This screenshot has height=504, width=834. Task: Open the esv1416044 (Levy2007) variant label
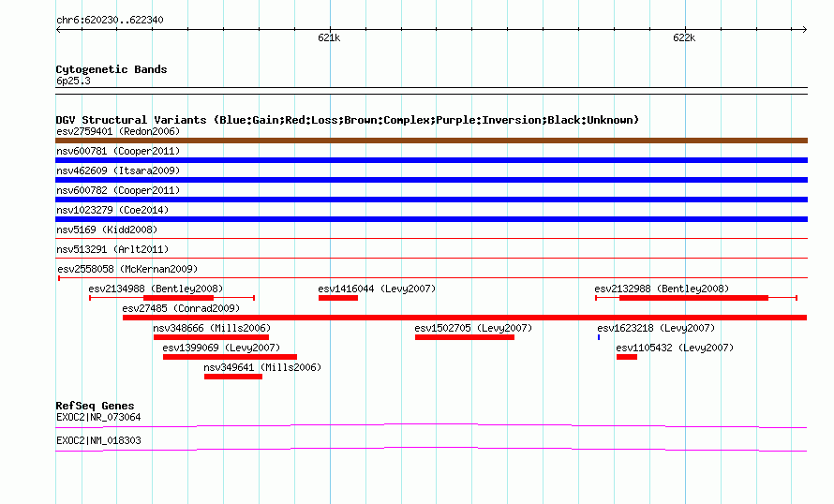point(377,289)
